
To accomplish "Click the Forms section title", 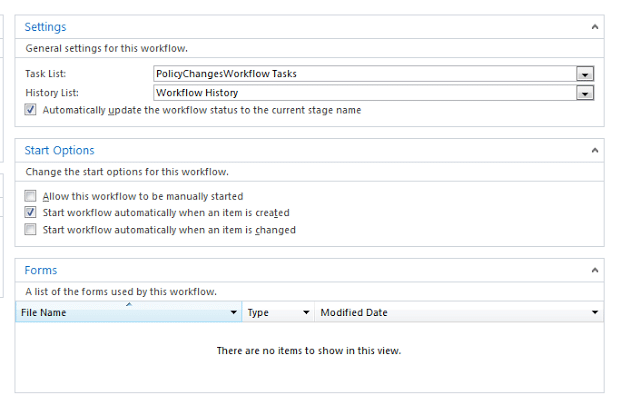I will coord(41,270).
